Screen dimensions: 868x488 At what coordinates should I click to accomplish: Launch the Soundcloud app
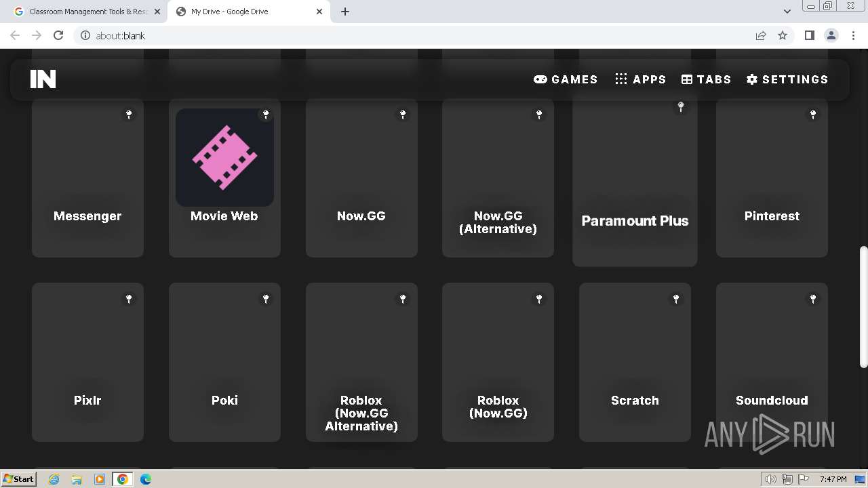[772, 363]
